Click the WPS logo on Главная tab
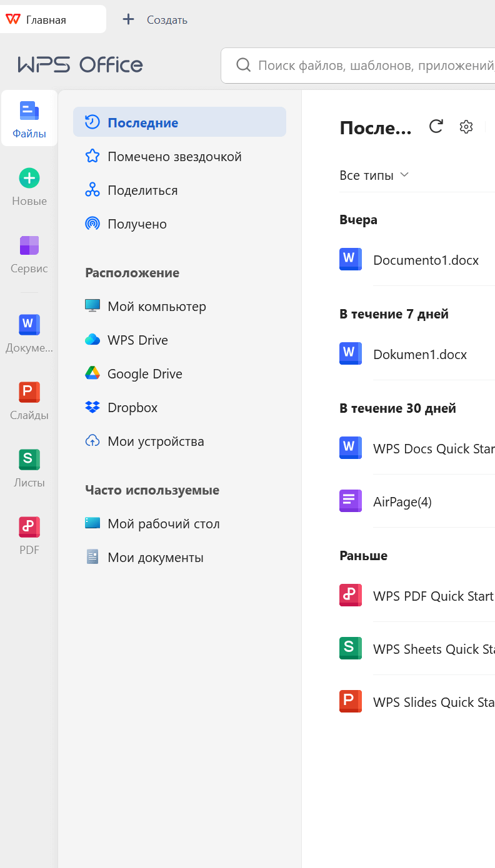 12,19
